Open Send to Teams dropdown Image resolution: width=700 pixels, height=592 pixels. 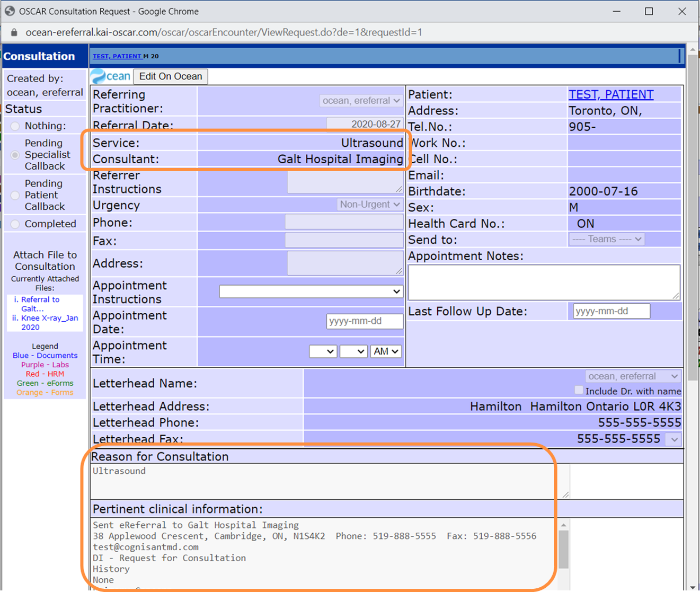point(607,240)
